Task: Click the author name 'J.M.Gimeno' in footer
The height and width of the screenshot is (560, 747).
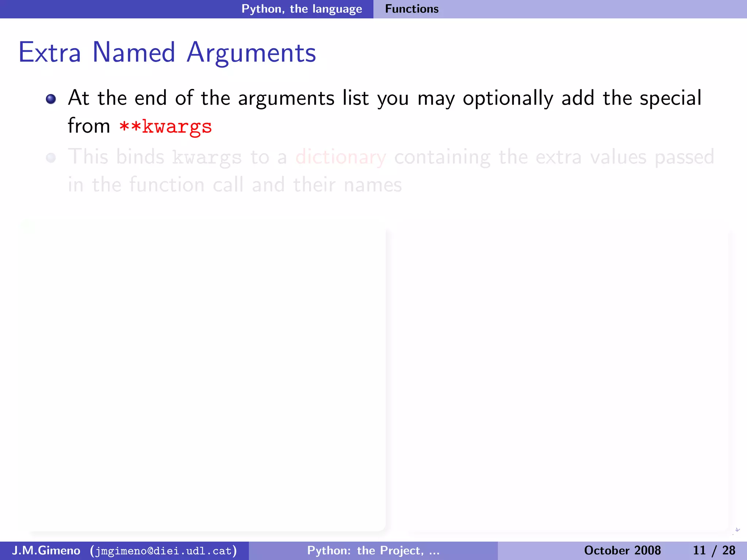Action: coord(46,550)
